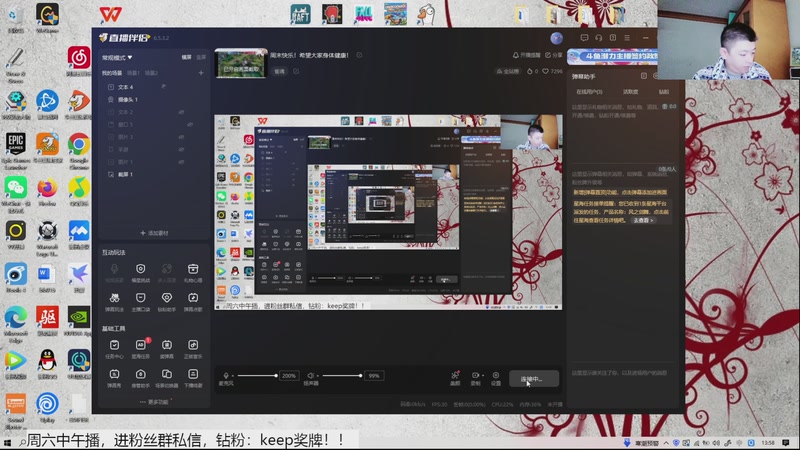The height and width of the screenshot is (450, 800).
Task: Open the 弹幕点歌 song request feature
Action: 193,302
